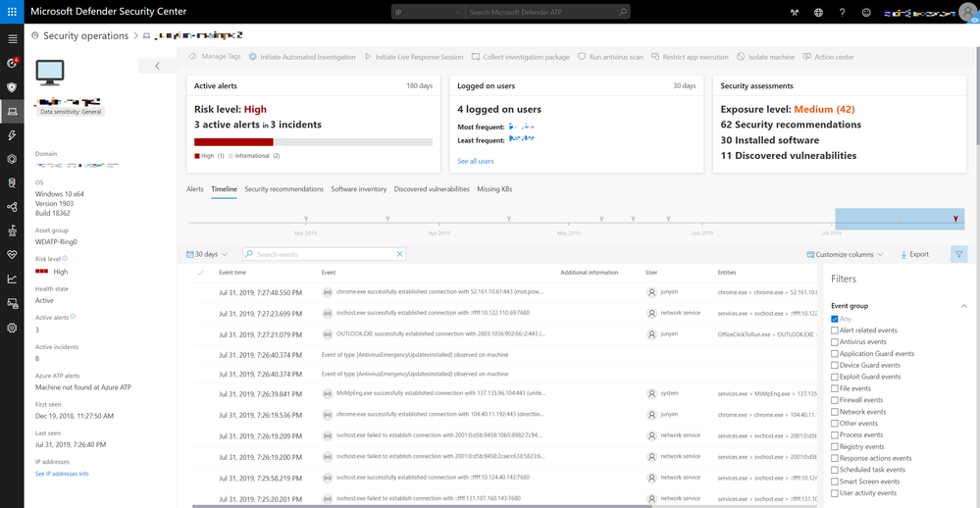980x508 pixels.
Task: Open the Missing KBs tab
Action: [494, 188]
